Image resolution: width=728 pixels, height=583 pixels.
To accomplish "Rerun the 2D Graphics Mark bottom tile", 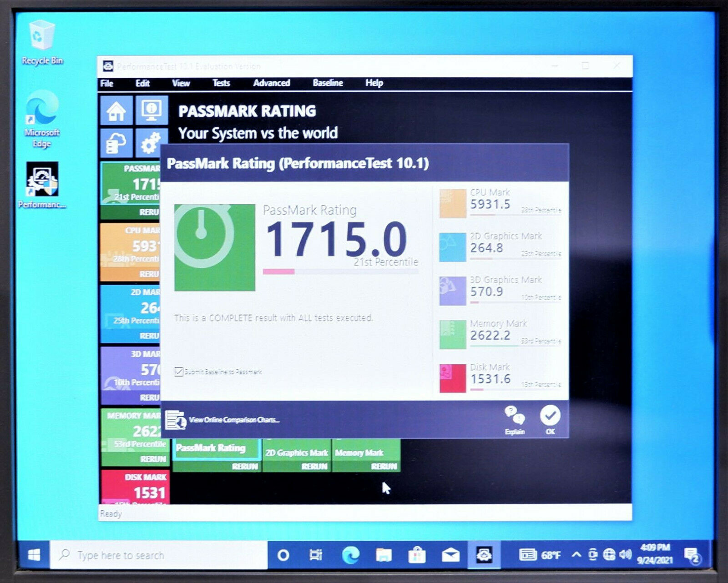I will click(x=314, y=467).
